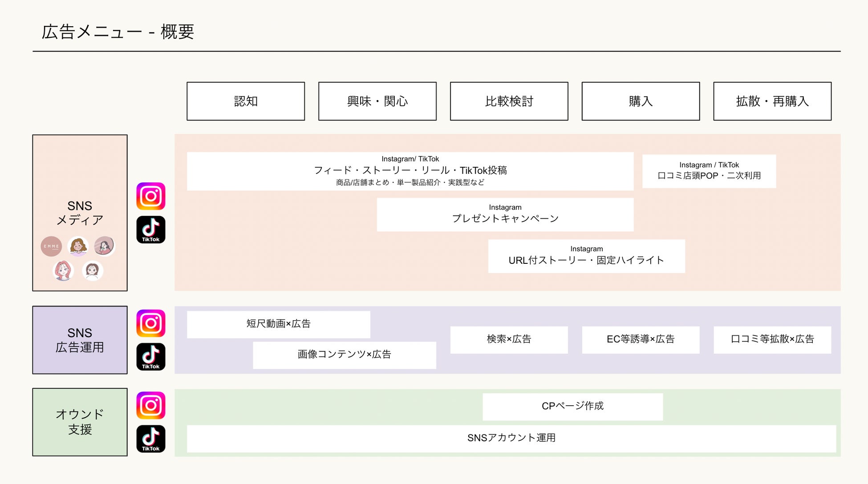
Task: Select the 比較検討 stage box
Action: [x=509, y=101]
